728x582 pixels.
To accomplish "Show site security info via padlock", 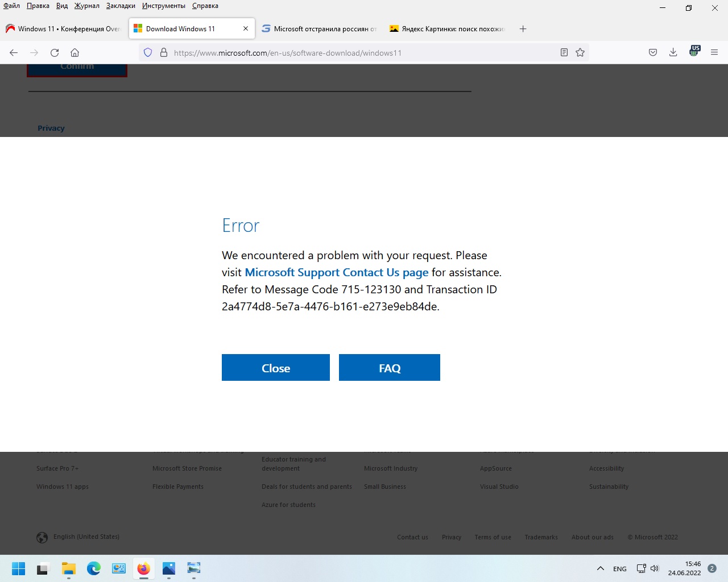I will pos(164,53).
